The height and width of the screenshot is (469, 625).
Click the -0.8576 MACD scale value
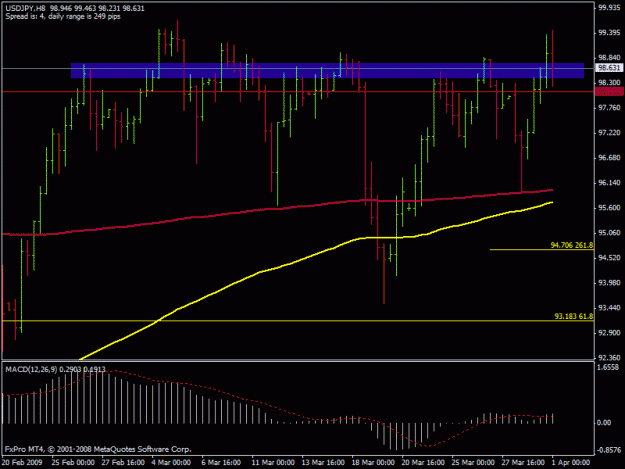coord(609,450)
